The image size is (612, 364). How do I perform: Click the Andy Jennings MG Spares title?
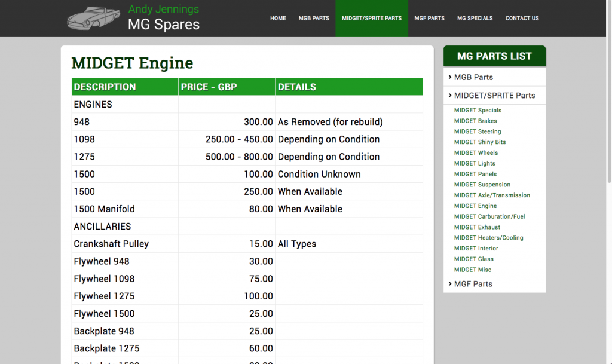point(164,18)
